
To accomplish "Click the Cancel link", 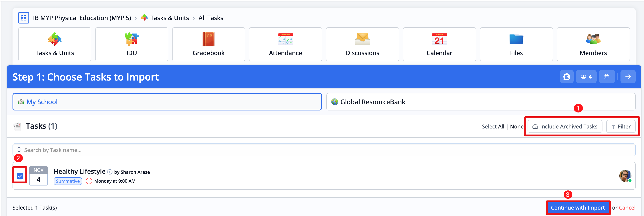I will click(627, 207).
